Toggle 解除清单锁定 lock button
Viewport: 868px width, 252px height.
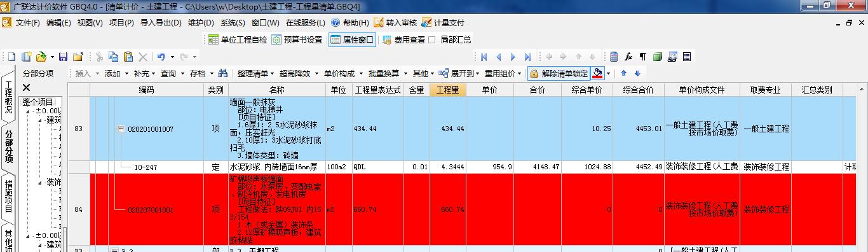[x=559, y=73]
